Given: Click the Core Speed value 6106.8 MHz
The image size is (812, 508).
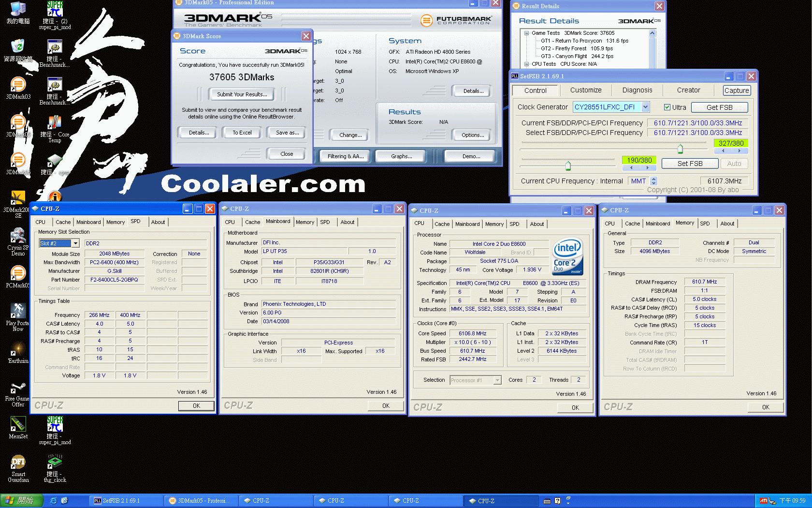Looking at the screenshot, I should [x=473, y=333].
